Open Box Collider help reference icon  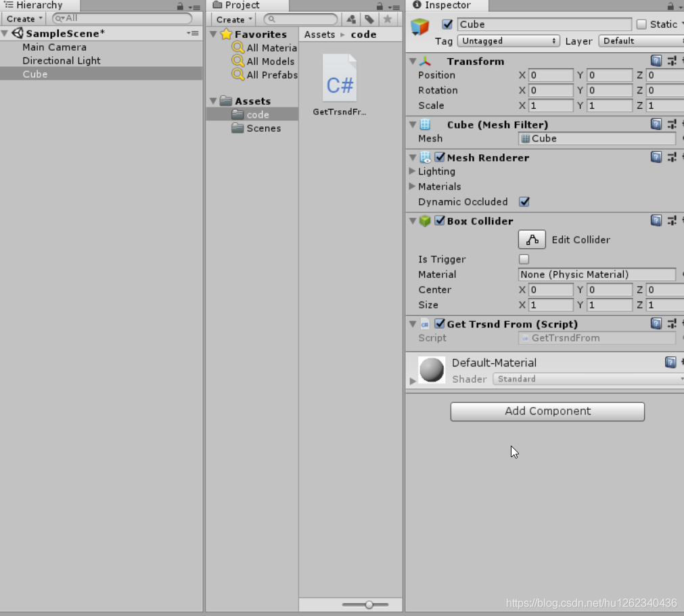point(656,220)
